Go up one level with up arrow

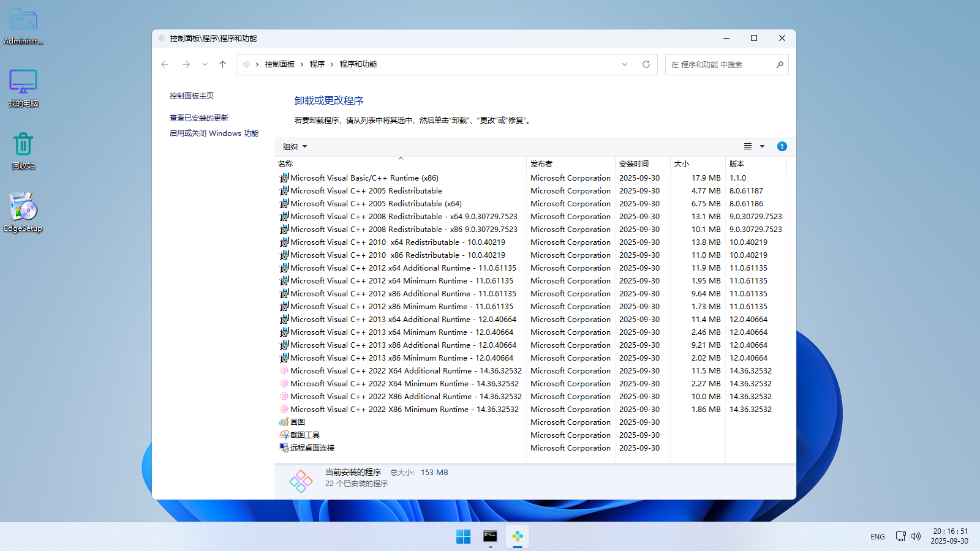223,64
